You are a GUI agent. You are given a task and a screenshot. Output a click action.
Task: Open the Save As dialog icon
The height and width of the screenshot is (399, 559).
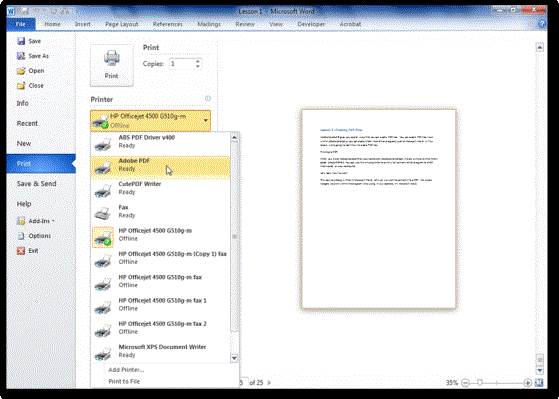point(21,56)
